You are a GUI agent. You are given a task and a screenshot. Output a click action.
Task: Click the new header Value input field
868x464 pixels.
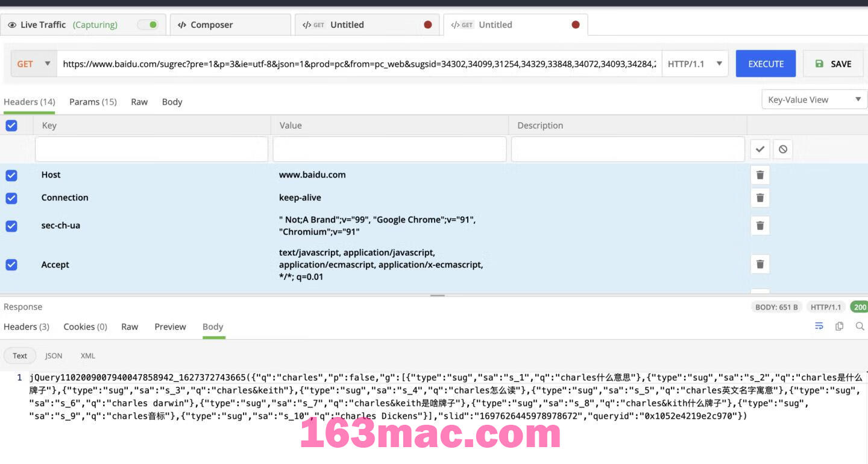pos(389,149)
